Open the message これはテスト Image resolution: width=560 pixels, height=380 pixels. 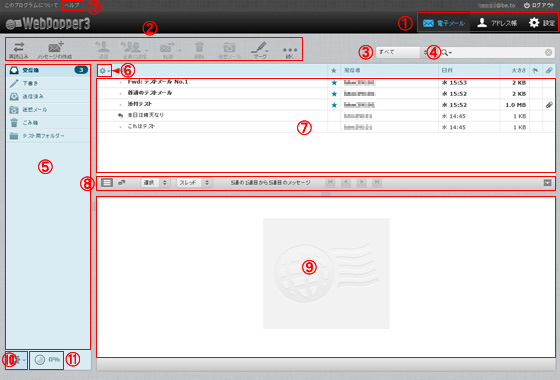[x=141, y=126]
